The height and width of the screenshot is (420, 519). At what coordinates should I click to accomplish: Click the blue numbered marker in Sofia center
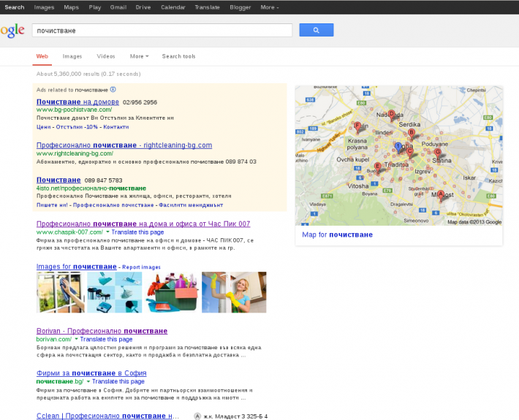pos(398,148)
